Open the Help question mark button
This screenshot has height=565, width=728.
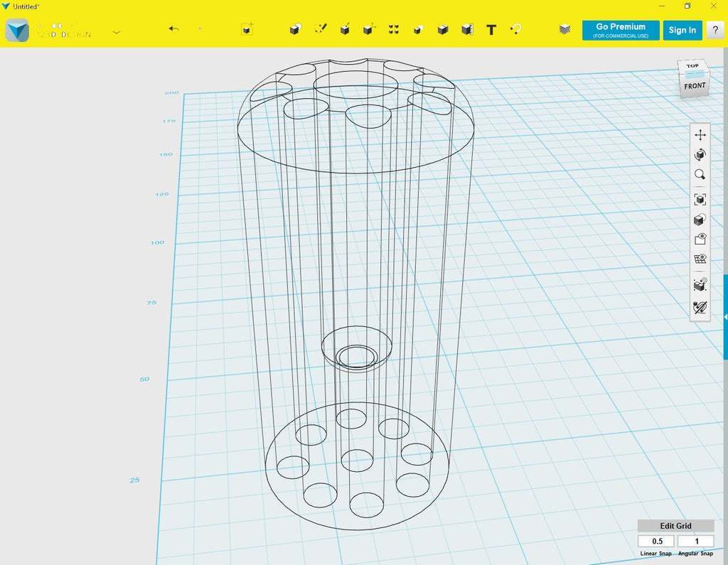click(x=715, y=30)
